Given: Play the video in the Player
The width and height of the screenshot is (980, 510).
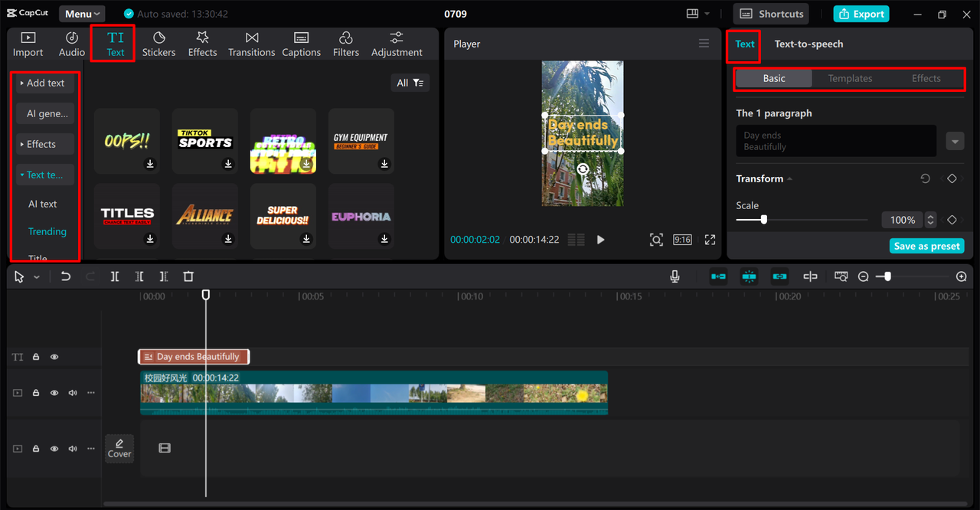Looking at the screenshot, I should 600,240.
